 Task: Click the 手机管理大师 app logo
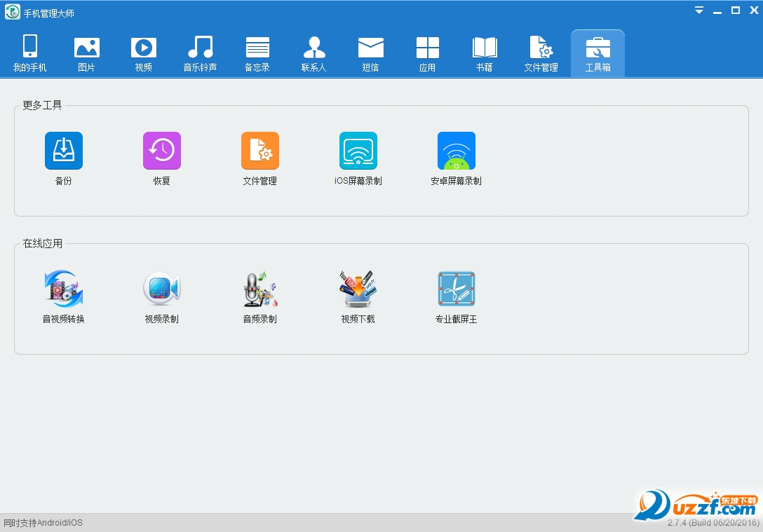12,12
